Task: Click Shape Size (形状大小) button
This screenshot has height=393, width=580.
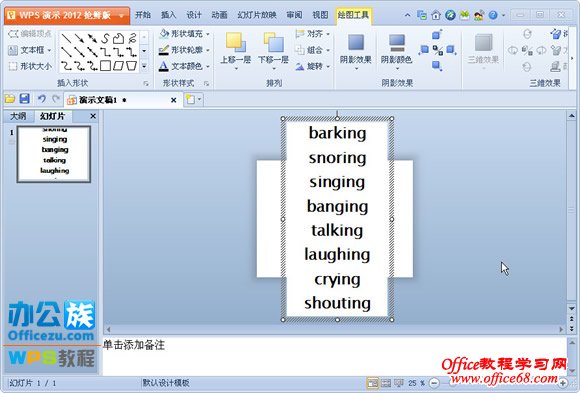Action: coord(30,66)
